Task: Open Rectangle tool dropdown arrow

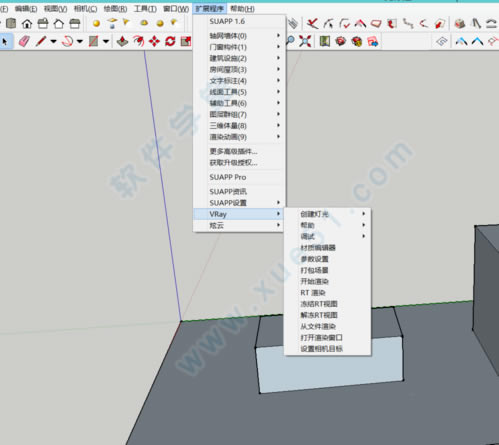Action: click(106, 42)
